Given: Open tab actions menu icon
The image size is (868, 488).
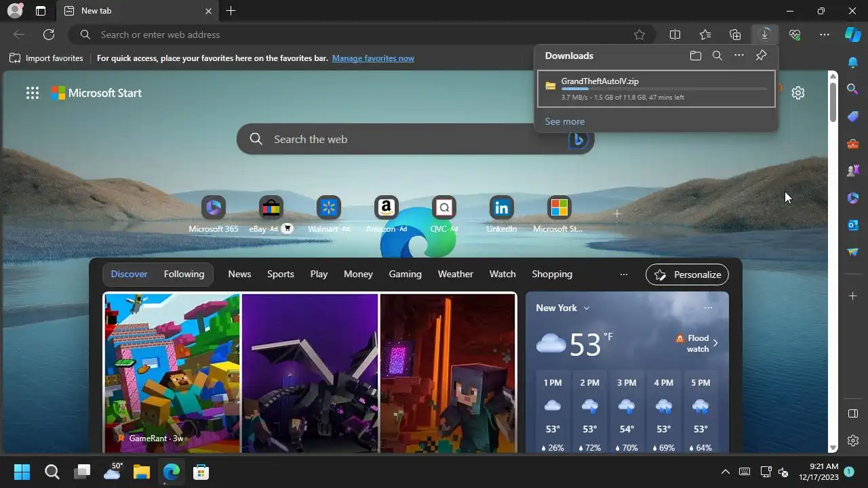Looking at the screenshot, I should 41,11.
